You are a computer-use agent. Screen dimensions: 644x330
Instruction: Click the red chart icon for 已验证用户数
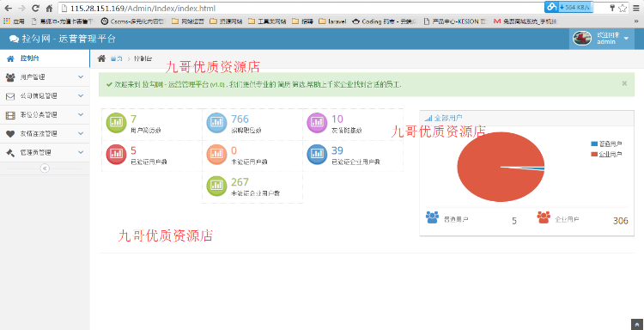(115, 154)
